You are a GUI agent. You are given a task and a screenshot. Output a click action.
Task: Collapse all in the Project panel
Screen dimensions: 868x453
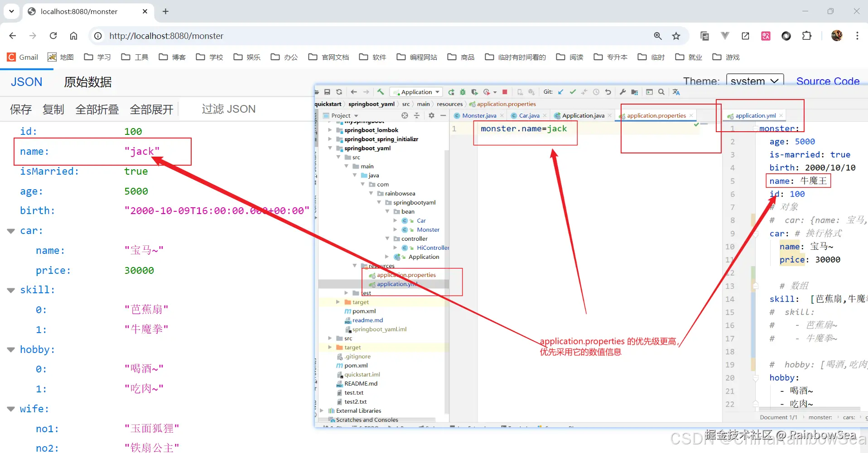pyautogui.click(x=417, y=115)
